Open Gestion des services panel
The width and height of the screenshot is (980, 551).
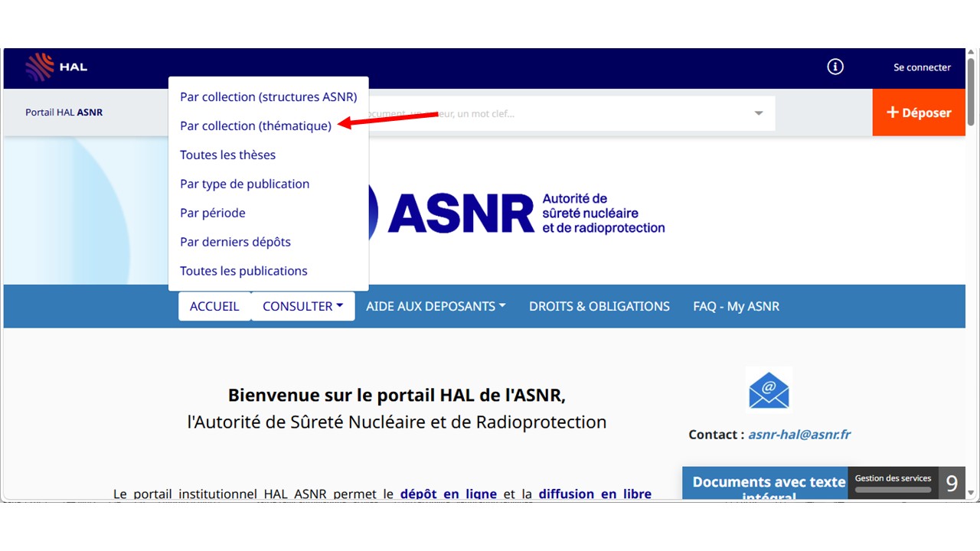point(893,483)
